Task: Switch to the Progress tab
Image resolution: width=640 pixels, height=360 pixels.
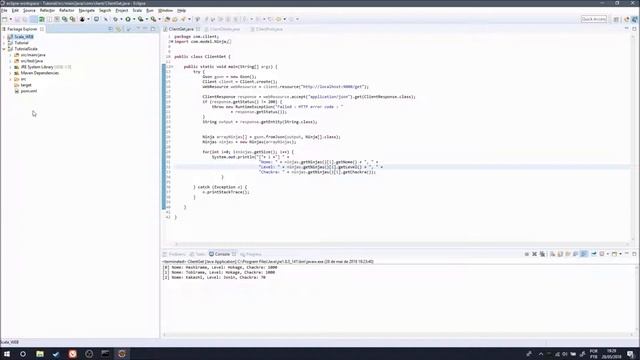Action: click(x=251, y=254)
